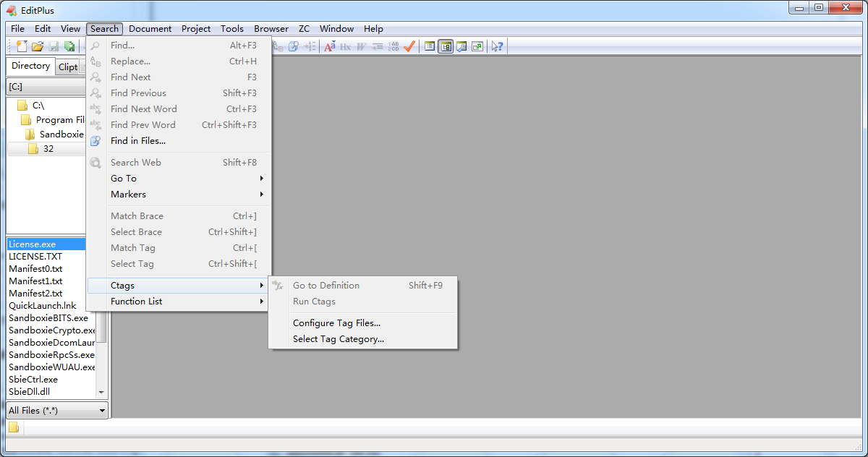Open the Help menu
Screen dimensions: 868x457
tap(373, 29)
